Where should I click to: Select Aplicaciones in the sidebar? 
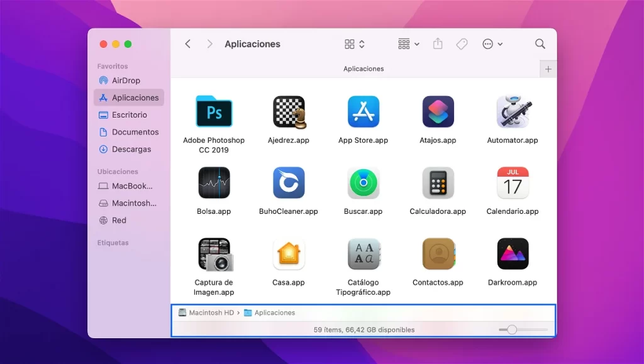coord(129,97)
